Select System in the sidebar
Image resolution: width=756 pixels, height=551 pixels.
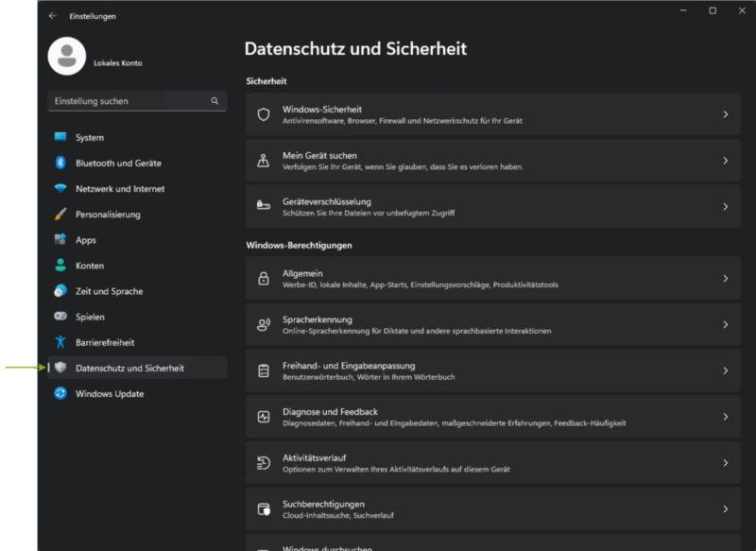(x=137, y=137)
